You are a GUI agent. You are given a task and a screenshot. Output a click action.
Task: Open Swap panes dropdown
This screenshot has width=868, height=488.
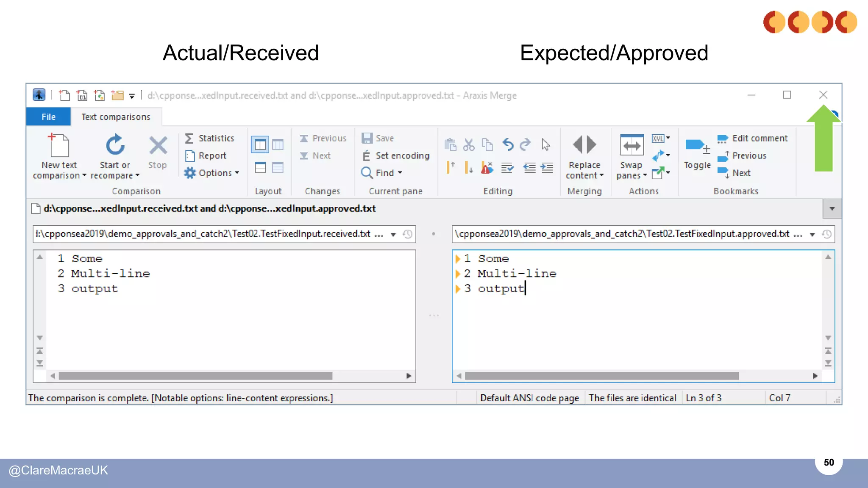(x=632, y=157)
